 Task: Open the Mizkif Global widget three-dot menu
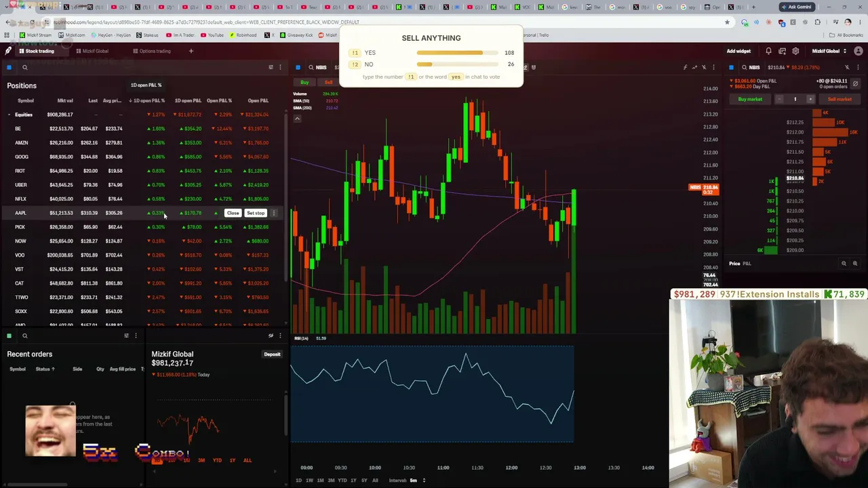tap(280, 335)
